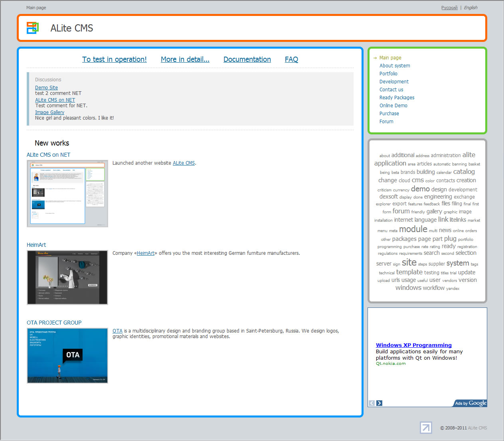Viewport: 504px width, 441px height.
Task: Click the 'engineering' tag in tag cloud
Action: (438, 197)
